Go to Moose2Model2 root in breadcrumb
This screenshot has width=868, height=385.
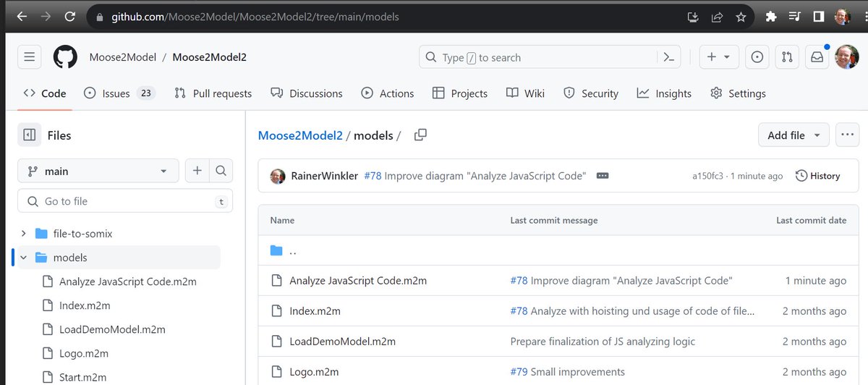[300, 135]
